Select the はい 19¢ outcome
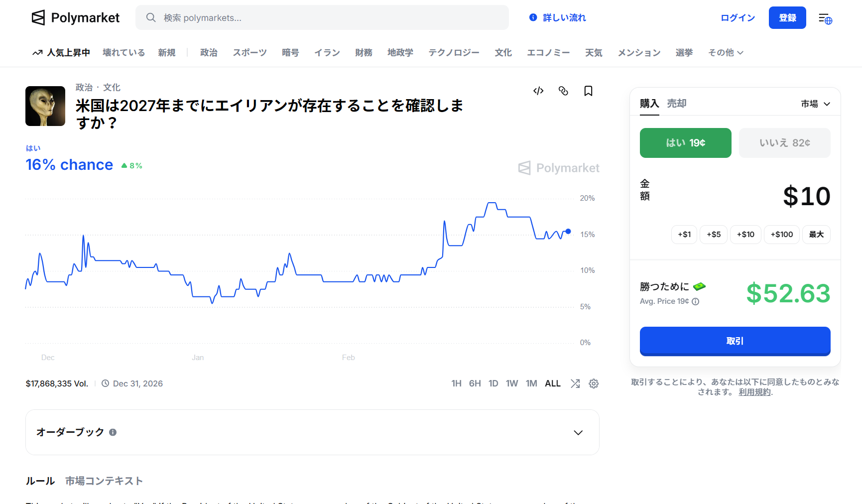Image resolution: width=862 pixels, height=504 pixels. tap(685, 143)
